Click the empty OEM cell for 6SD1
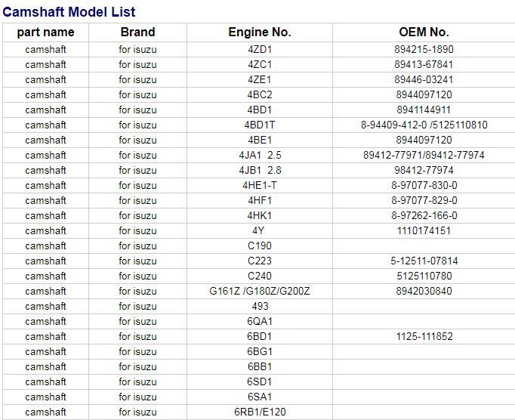Image resolution: width=515 pixels, height=420 pixels. point(424,382)
